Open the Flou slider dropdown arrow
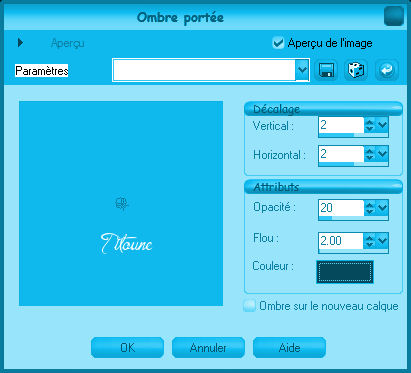This screenshot has width=411, height=373. [x=383, y=240]
